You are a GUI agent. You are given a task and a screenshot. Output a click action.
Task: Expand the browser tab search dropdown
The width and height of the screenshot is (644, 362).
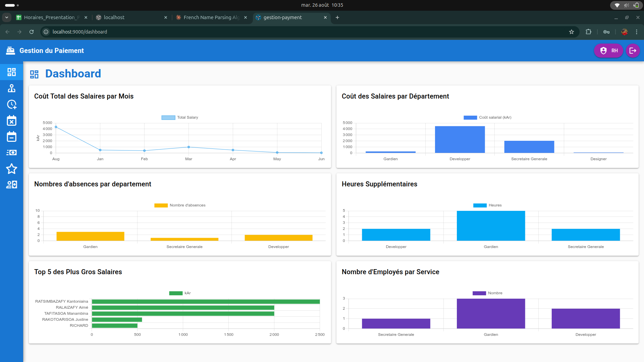[7, 17]
